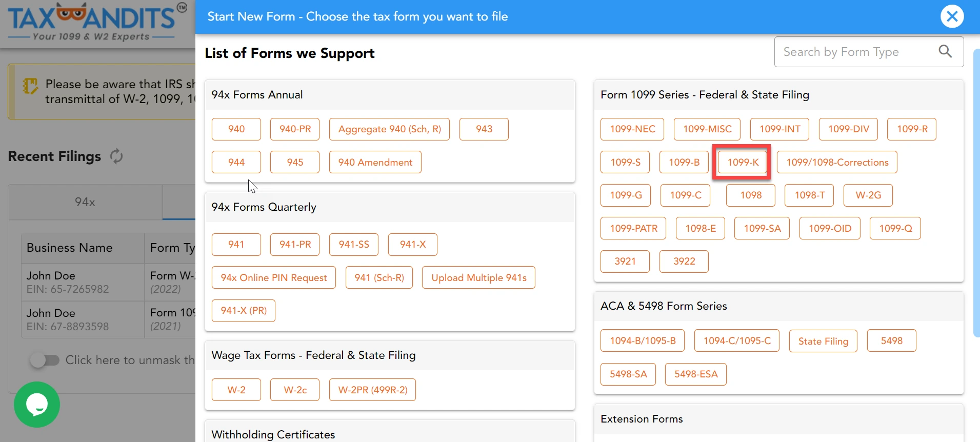Choose Form 1099-R

coord(912,129)
